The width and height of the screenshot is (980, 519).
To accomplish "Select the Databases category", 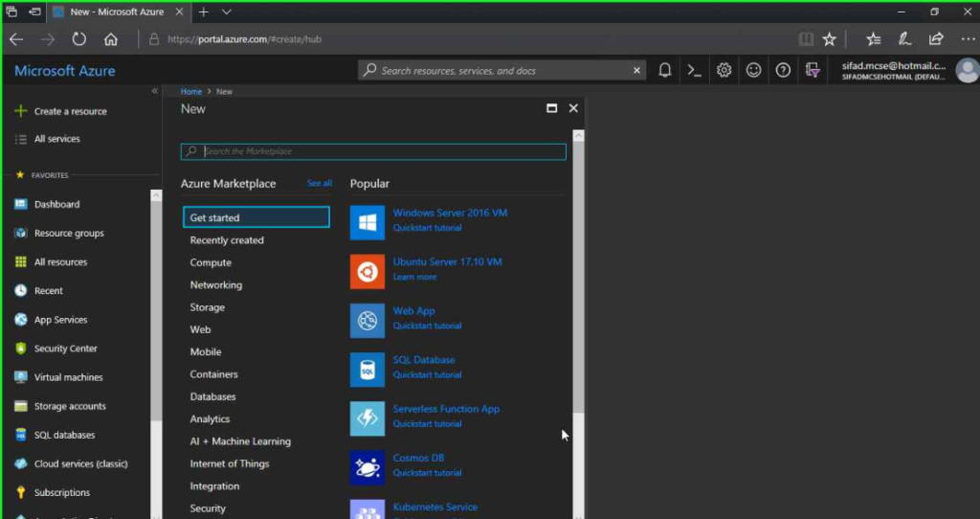I will pos(213,397).
